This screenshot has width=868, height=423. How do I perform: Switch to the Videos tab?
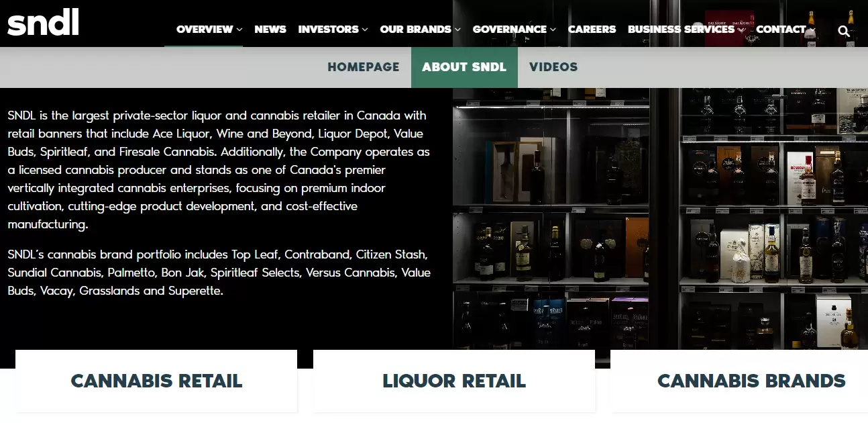point(553,67)
